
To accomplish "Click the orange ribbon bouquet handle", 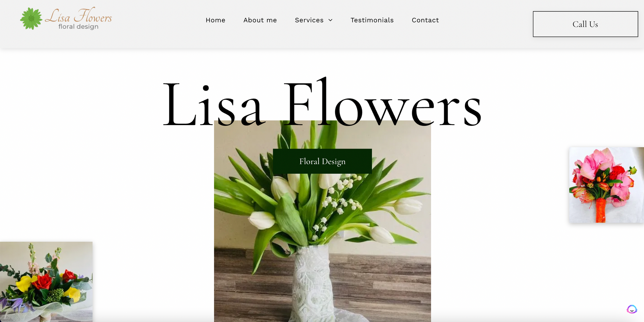I will [600, 210].
